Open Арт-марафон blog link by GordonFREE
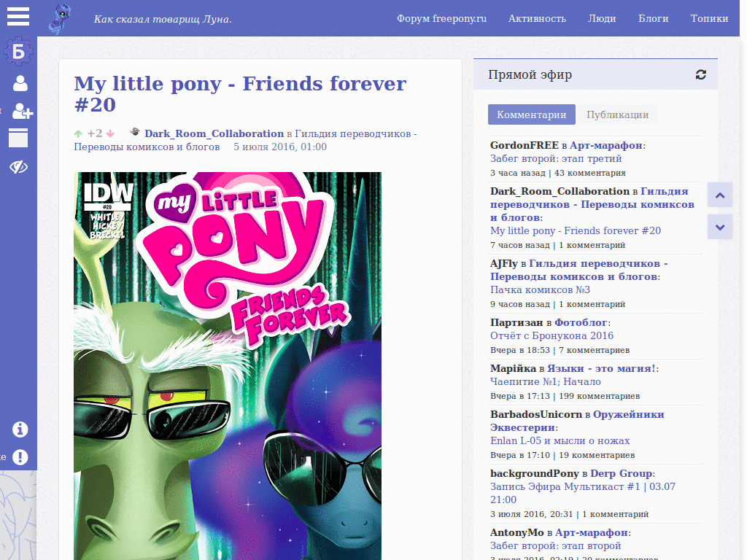Screen dimensions: 747x560 (606, 146)
